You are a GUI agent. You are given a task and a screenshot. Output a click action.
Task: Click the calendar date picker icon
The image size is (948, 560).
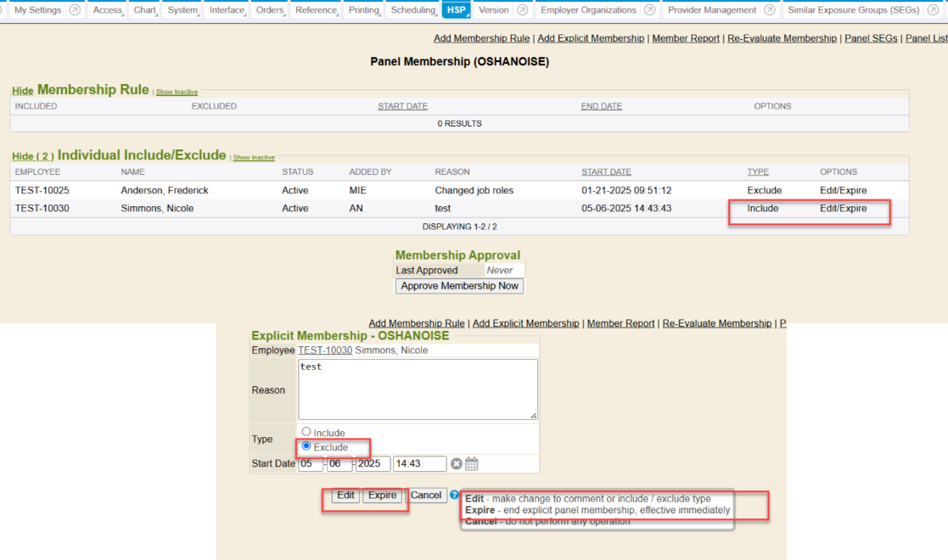click(472, 464)
